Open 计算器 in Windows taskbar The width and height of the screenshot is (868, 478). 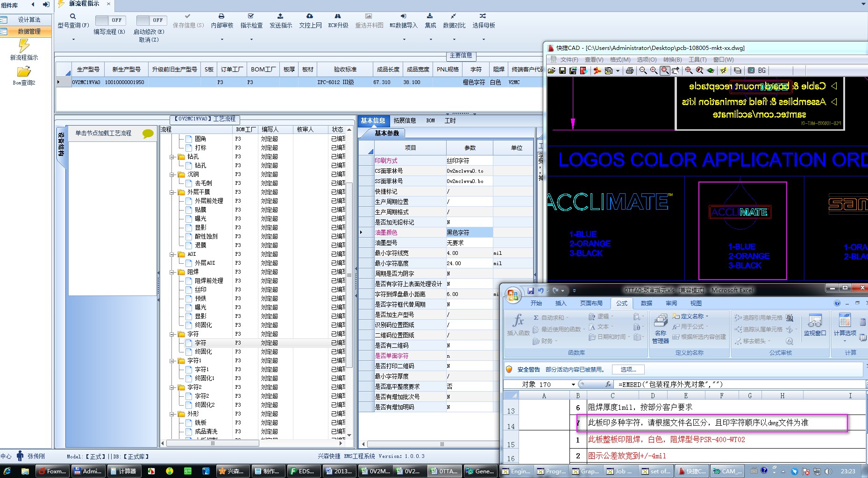click(x=124, y=471)
